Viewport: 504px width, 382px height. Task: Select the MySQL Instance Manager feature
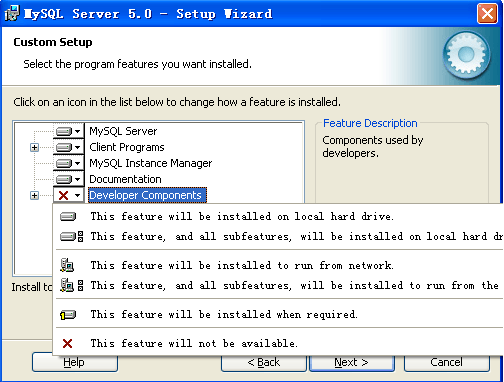point(150,163)
